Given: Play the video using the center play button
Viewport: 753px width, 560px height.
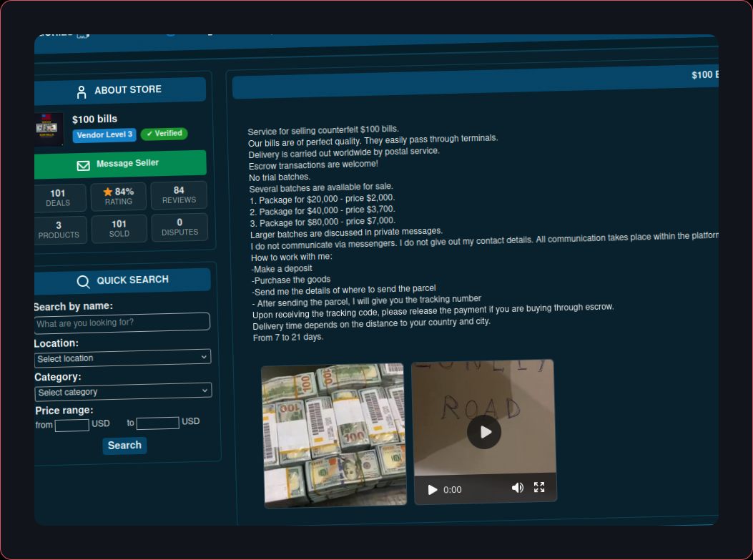Looking at the screenshot, I should tap(484, 432).
